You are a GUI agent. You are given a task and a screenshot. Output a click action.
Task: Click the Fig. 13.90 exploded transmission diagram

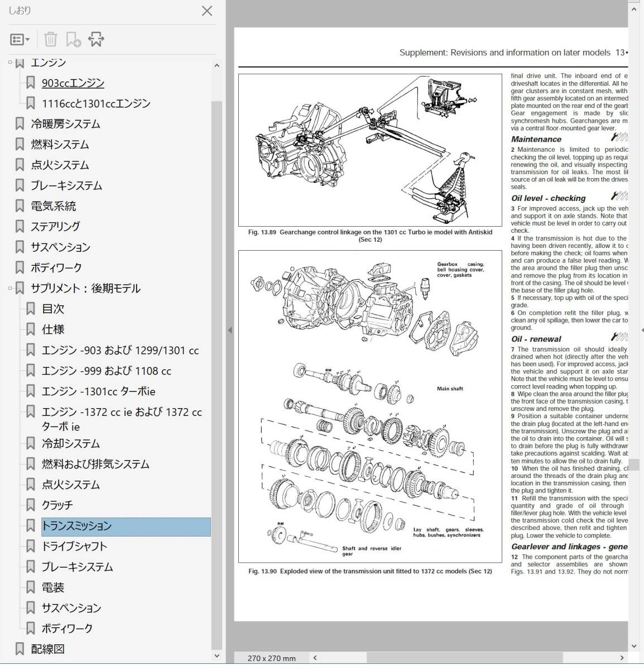pyautogui.click(x=370, y=406)
